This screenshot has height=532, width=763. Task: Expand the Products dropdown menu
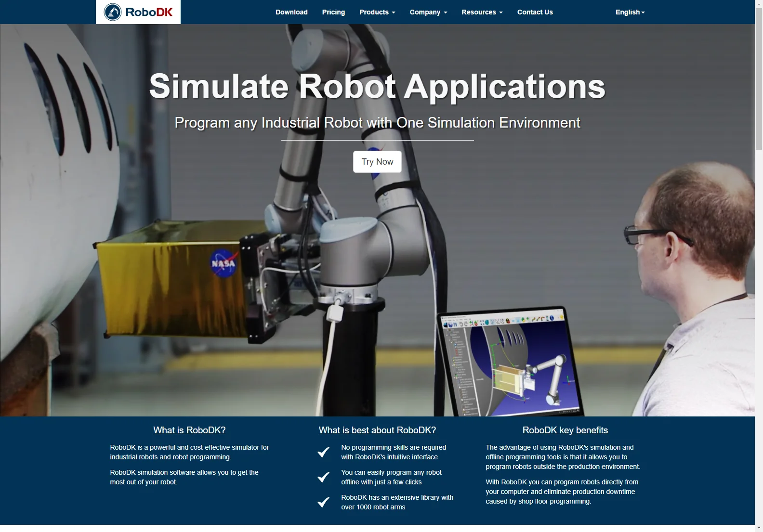[377, 12]
